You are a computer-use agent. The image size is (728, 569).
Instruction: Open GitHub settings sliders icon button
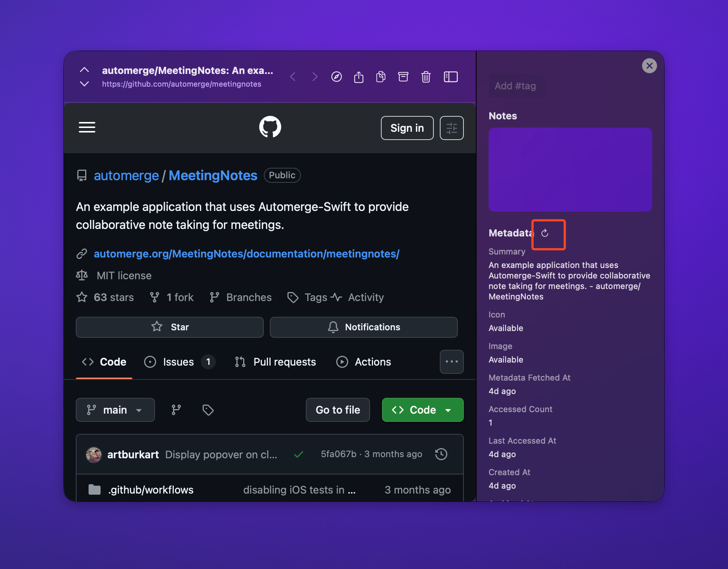click(452, 128)
